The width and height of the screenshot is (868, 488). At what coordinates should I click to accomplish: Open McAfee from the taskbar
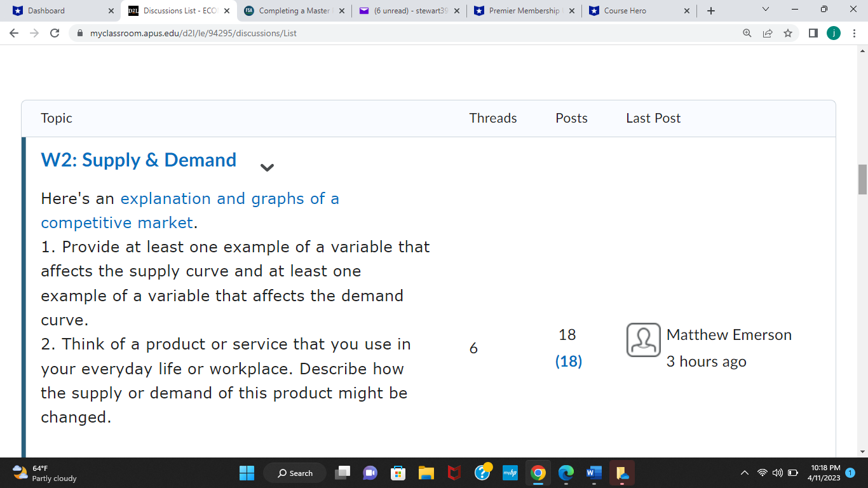tap(455, 473)
